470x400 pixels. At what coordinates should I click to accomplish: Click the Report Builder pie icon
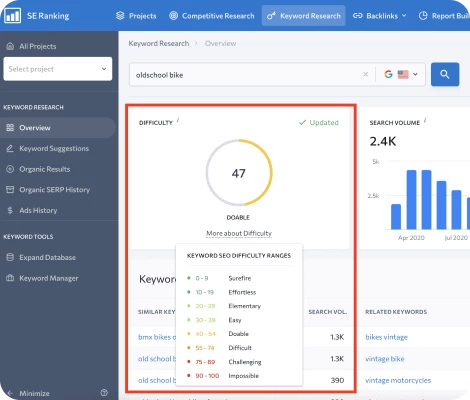[x=423, y=16]
